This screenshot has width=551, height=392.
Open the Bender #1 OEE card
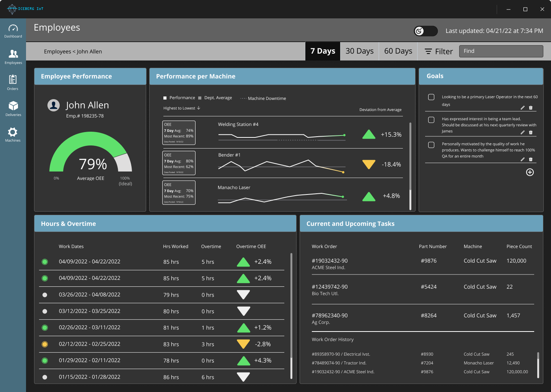(179, 163)
